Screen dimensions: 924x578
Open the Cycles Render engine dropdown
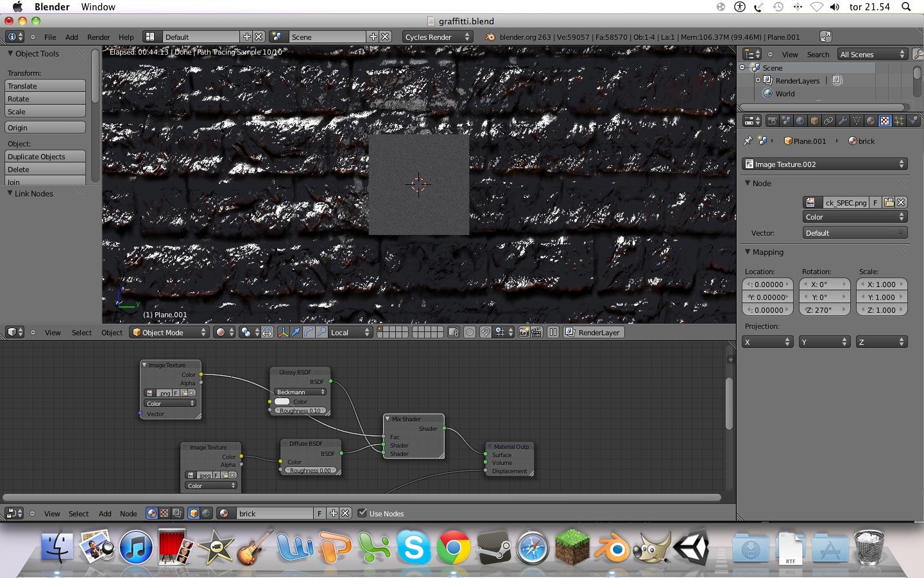(438, 37)
